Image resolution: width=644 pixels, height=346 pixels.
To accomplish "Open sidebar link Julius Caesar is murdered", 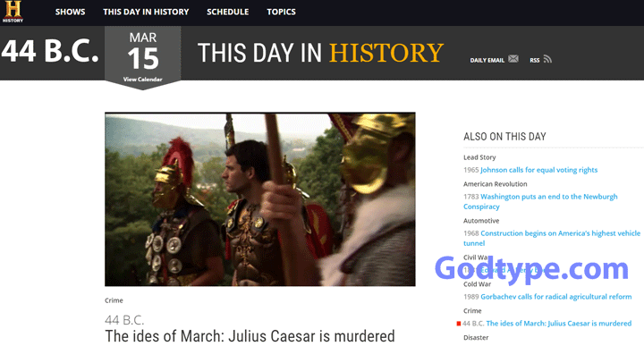I will [558, 324].
